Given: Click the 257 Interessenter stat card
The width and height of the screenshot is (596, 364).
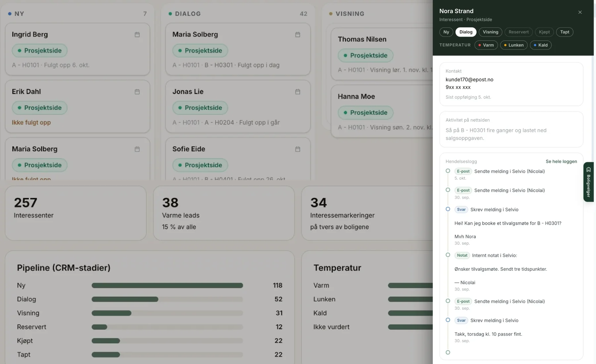Looking at the screenshot, I should pos(75,213).
